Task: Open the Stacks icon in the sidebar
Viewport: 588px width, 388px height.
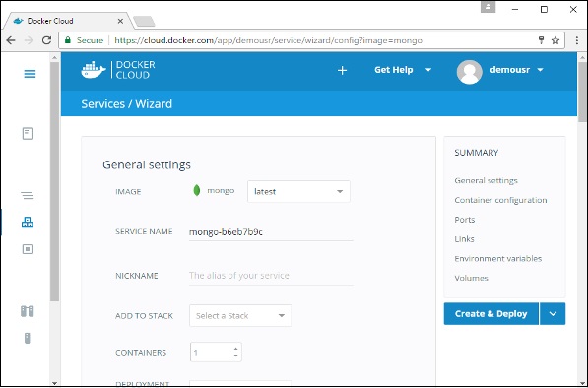Action: 27,195
